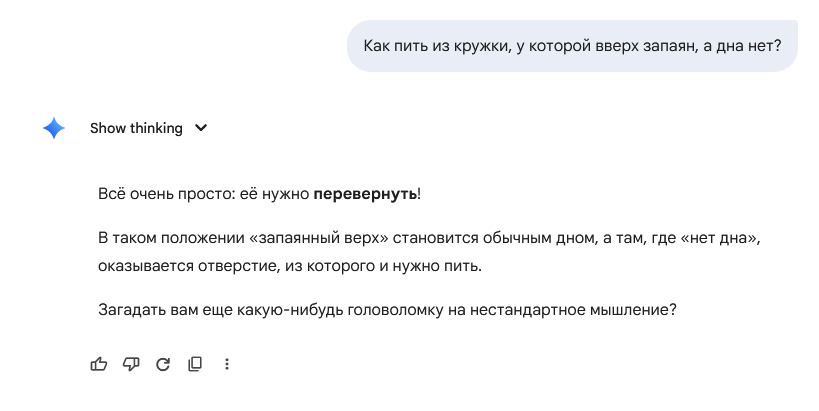819x411 pixels.
Task: Click the user's prompt bubble about the mug
Action: 572,46
